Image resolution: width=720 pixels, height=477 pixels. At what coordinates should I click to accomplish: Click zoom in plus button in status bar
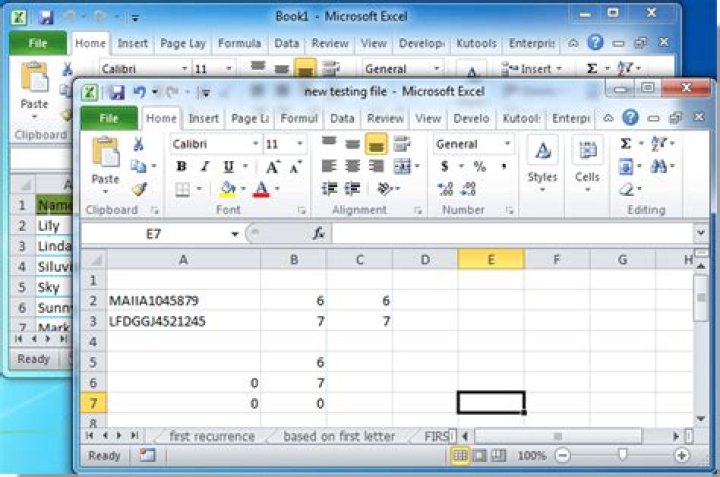pos(682,455)
